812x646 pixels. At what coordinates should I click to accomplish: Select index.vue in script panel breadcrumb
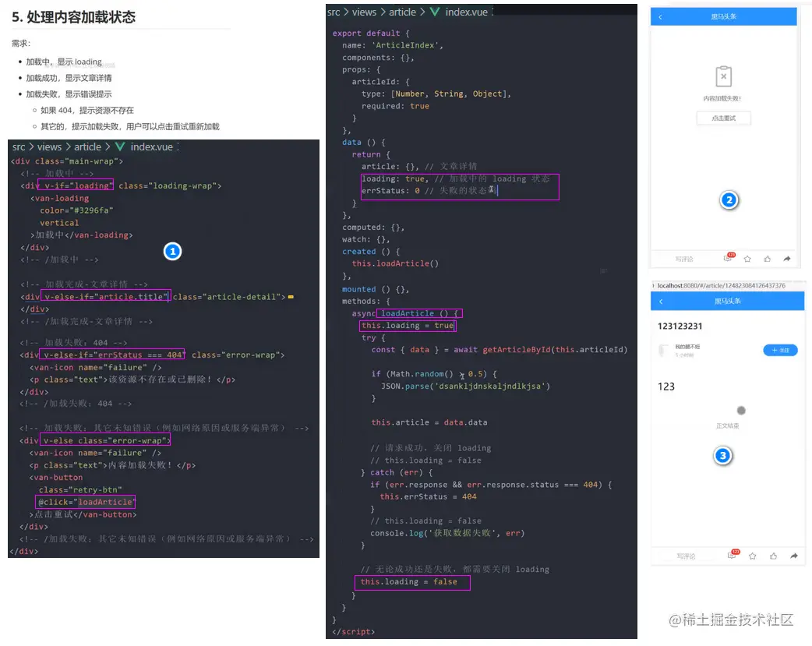(x=466, y=12)
